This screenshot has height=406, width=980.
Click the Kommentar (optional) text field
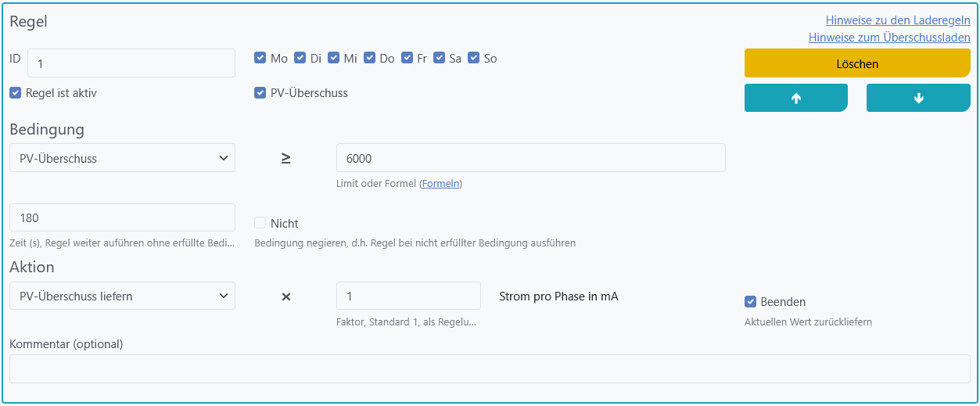coord(490,368)
